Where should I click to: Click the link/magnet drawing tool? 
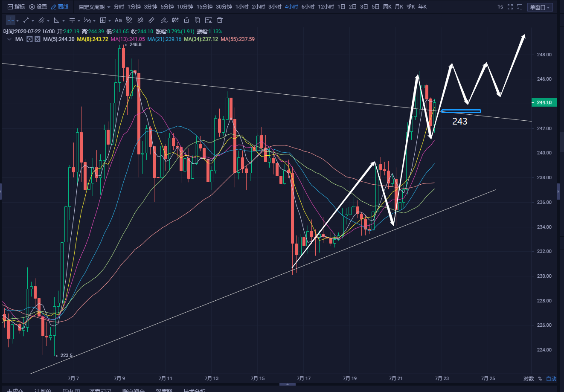[140, 20]
